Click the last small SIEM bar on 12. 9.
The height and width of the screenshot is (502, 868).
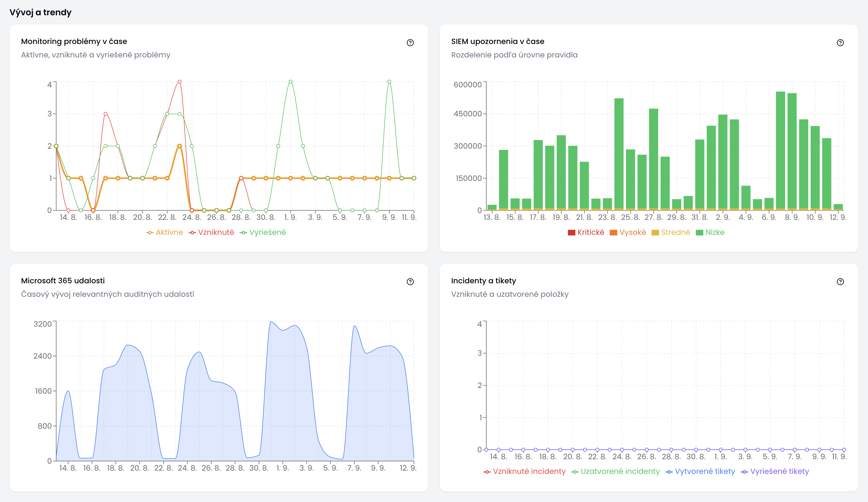tap(838, 207)
